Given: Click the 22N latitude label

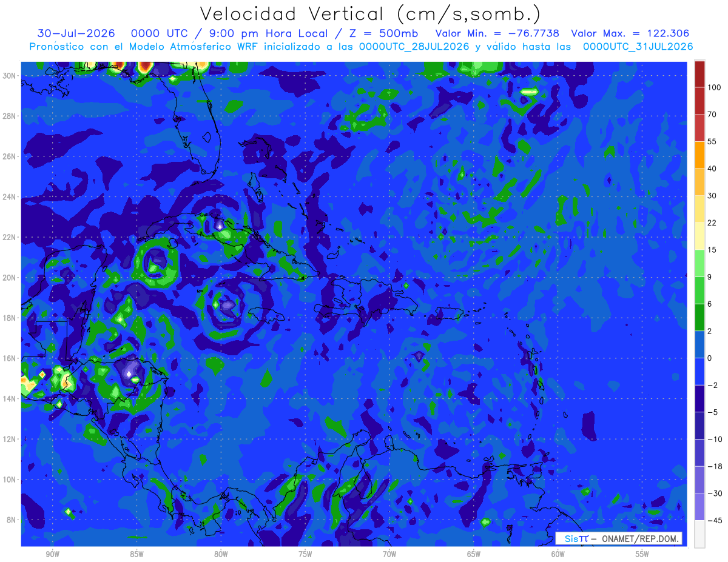Looking at the screenshot, I should point(10,237).
